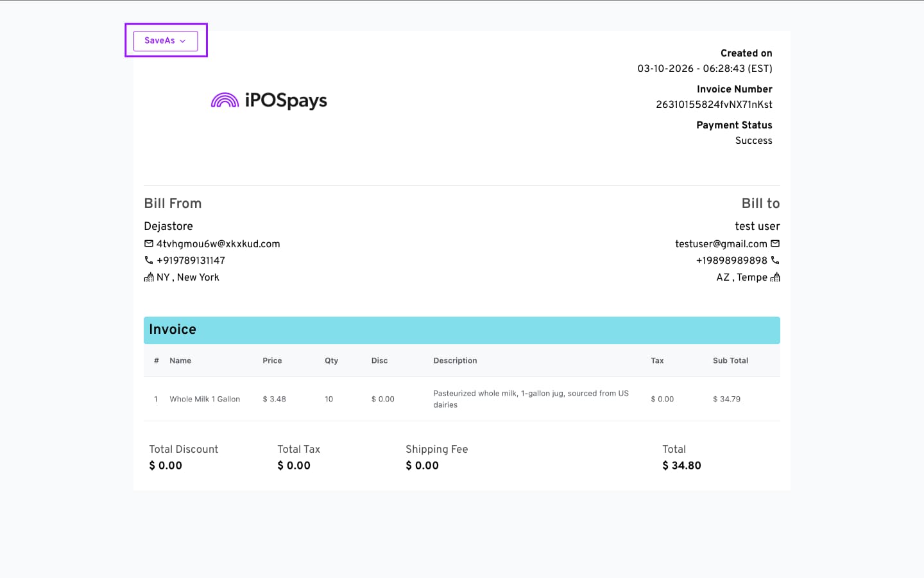
Task: Click the envelope icon under Dejastore
Action: point(149,244)
